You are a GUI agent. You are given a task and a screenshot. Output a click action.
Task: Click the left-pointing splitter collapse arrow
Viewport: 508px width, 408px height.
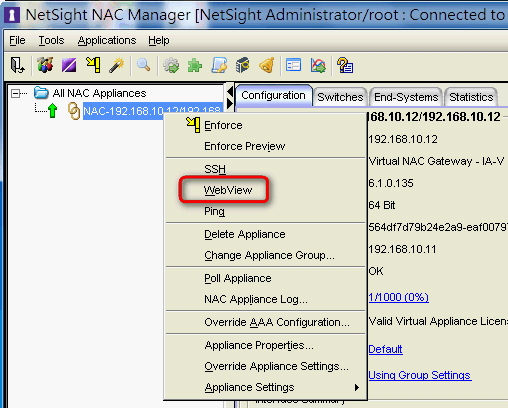coord(230,91)
